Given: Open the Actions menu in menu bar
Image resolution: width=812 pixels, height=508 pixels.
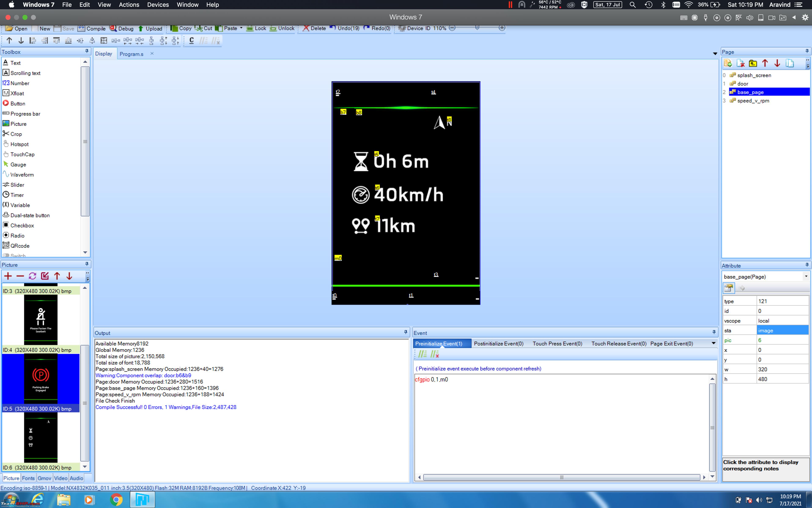Looking at the screenshot, I should [x=129, y=5].
